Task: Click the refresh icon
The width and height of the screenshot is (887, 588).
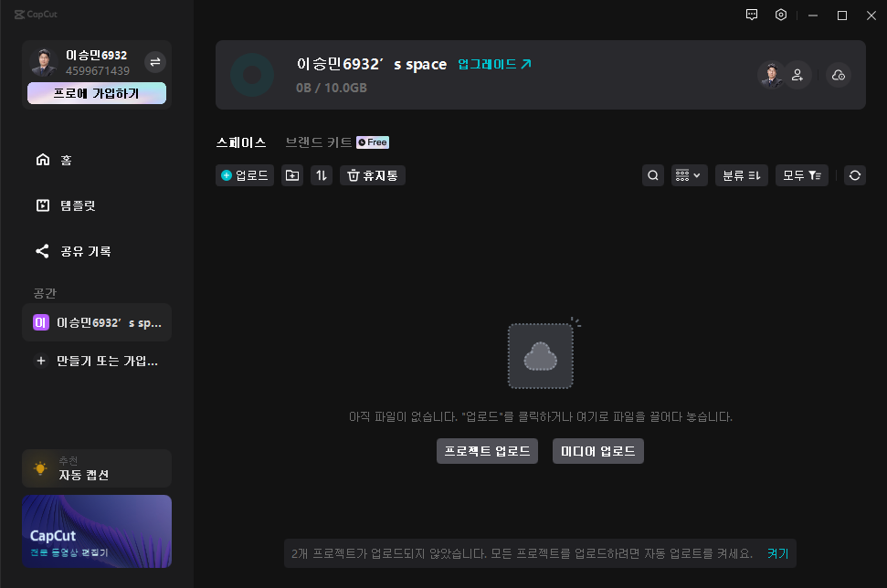Action: point(855,176)
